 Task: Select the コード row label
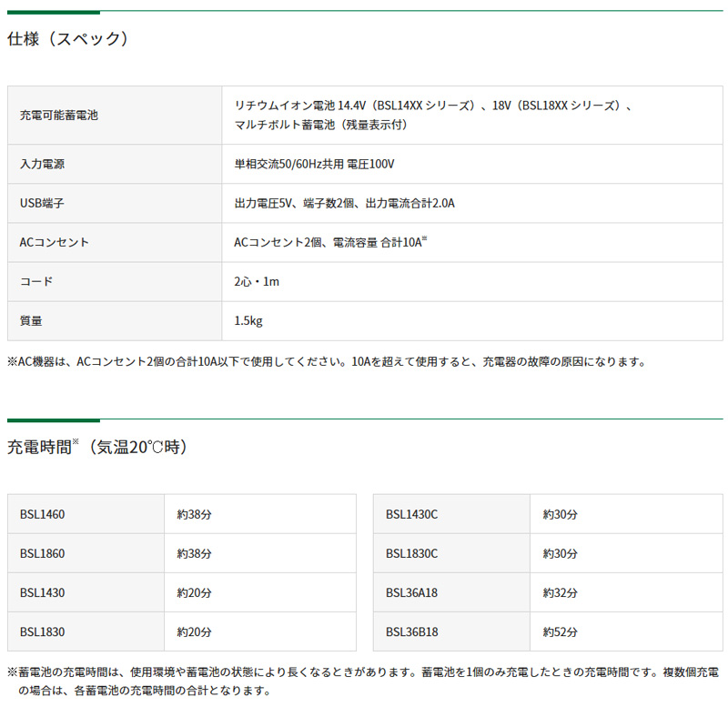pyautogui.click(x=36, y=281)
